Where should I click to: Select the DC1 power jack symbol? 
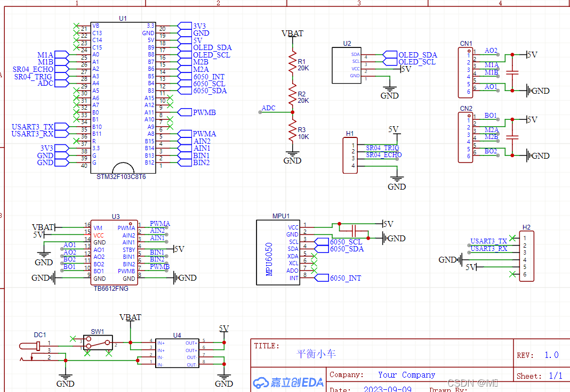(31, 346)
